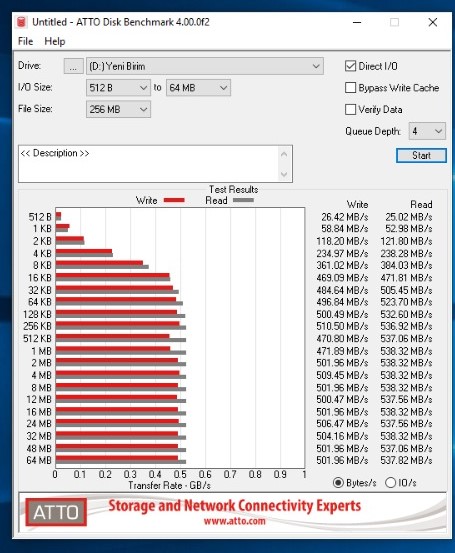Click the read value 25.02 MB/s
The width and height of the screenshot is (455, 553).
tap(408, 217)
